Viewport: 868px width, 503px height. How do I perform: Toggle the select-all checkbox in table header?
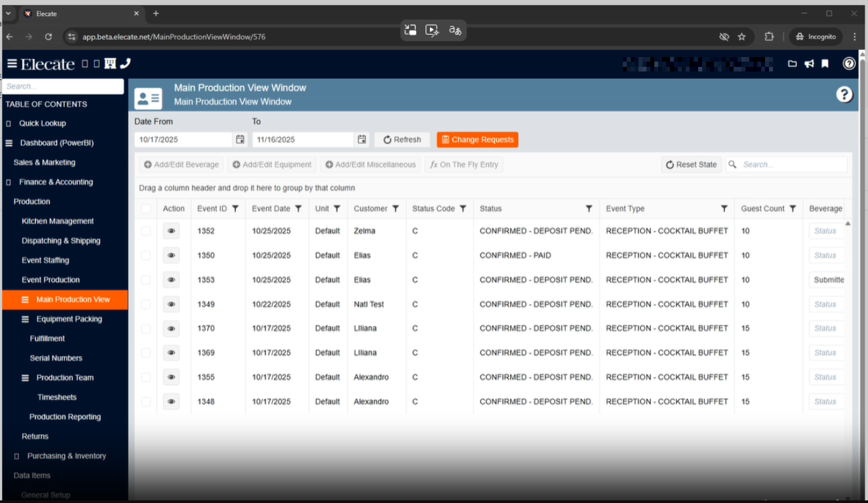(x=146, y=209)
